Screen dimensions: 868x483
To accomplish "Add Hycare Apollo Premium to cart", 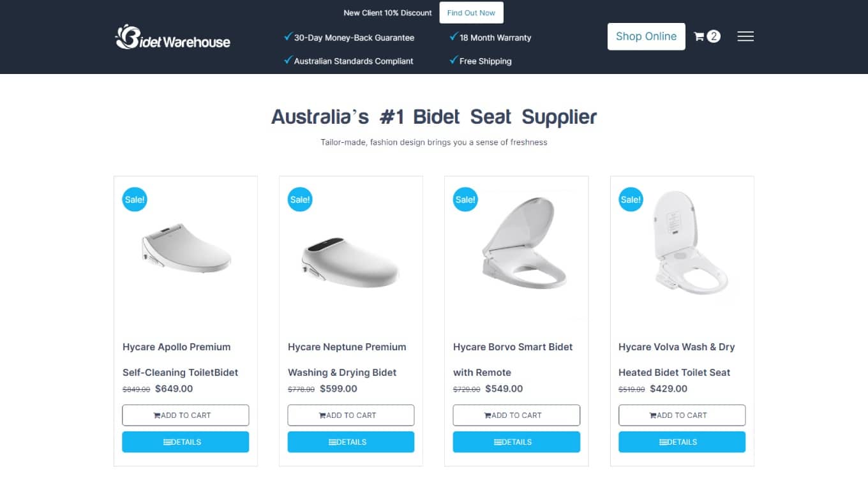I will [186, 415].
